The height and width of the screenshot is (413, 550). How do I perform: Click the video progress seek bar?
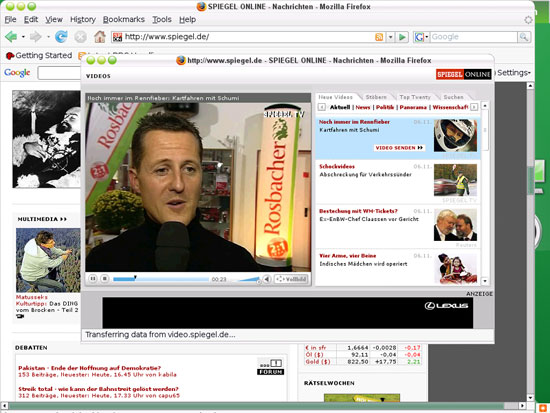pos(161,279)
